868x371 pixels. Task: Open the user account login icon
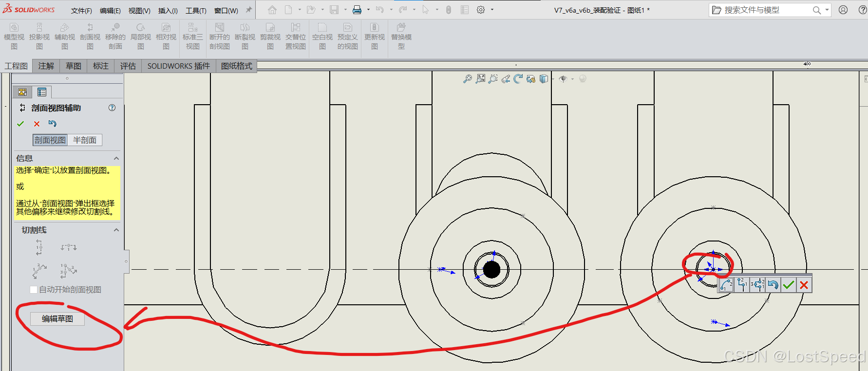[x=843, y=10]
